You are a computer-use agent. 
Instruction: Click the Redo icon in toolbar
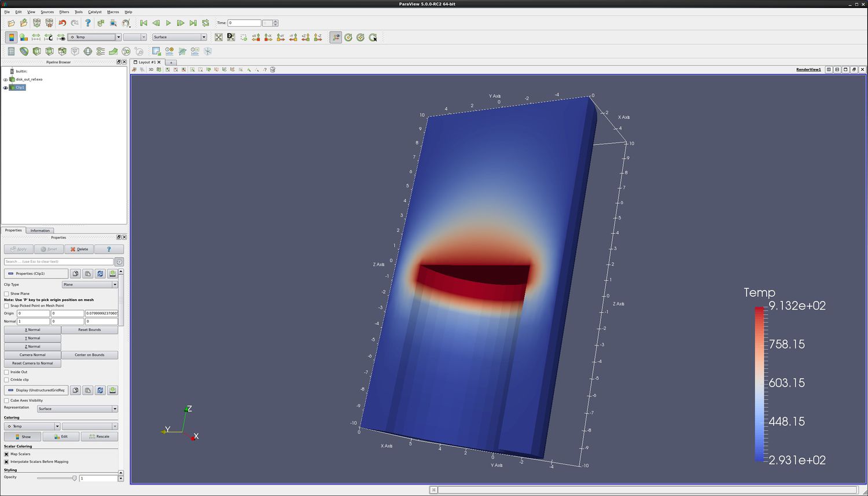click(x=75, y=23)
